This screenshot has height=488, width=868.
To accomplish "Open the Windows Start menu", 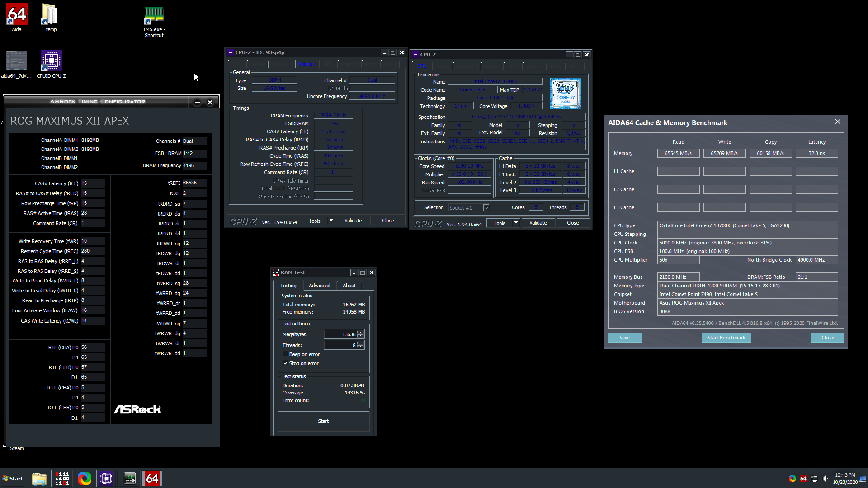I will click(x=12, y=479).
